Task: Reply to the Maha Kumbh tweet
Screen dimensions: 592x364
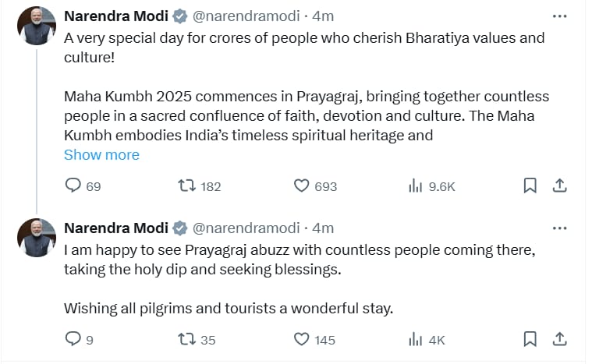Action: point(73,186)
